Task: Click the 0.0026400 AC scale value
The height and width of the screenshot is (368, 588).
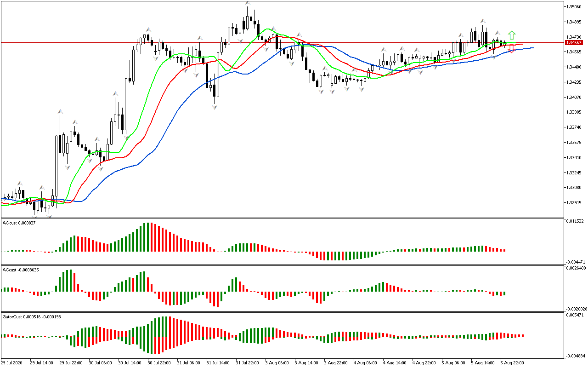Action: point(577,268)
